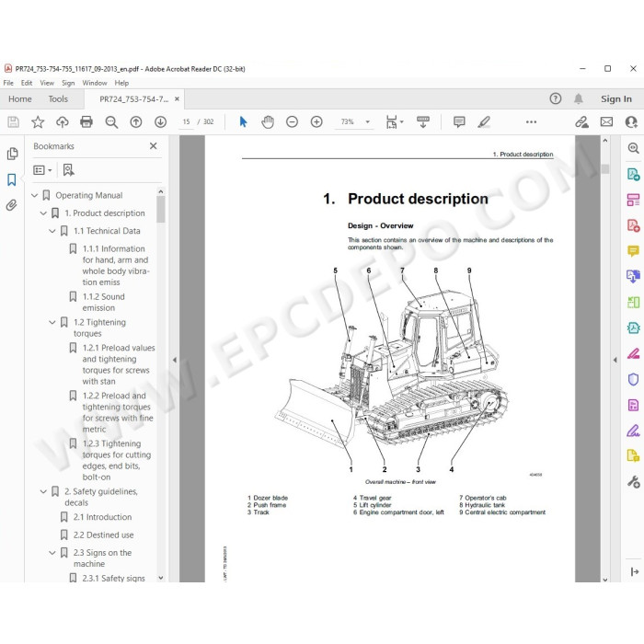Collapse 1.2 Tightening torques bookmark

pyautogui.click(x=52, y=322)
